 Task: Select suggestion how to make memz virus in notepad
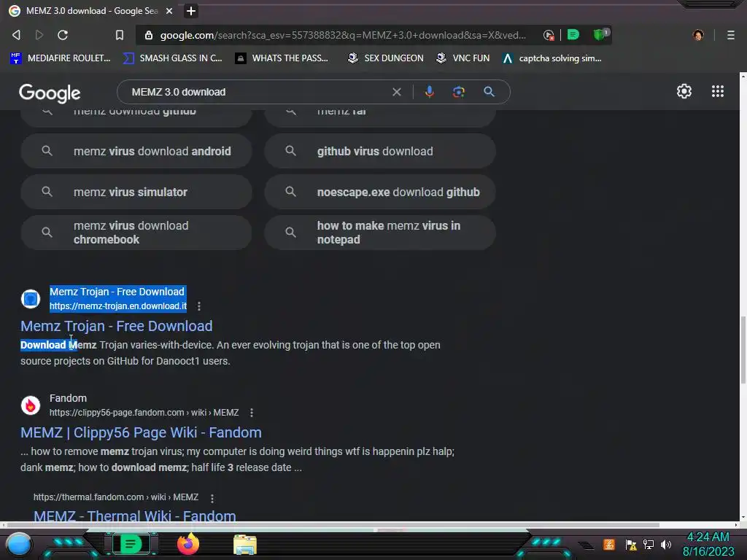coord(380,233)
